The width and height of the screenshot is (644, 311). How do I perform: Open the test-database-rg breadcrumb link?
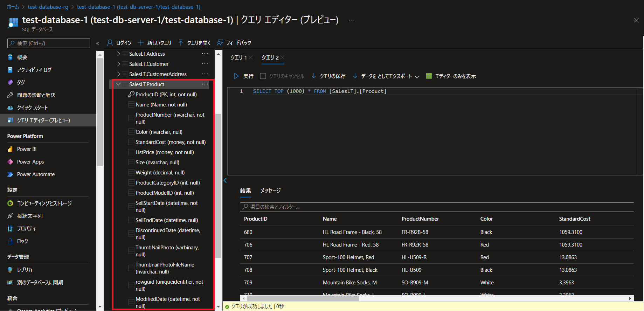coord(48,7)
